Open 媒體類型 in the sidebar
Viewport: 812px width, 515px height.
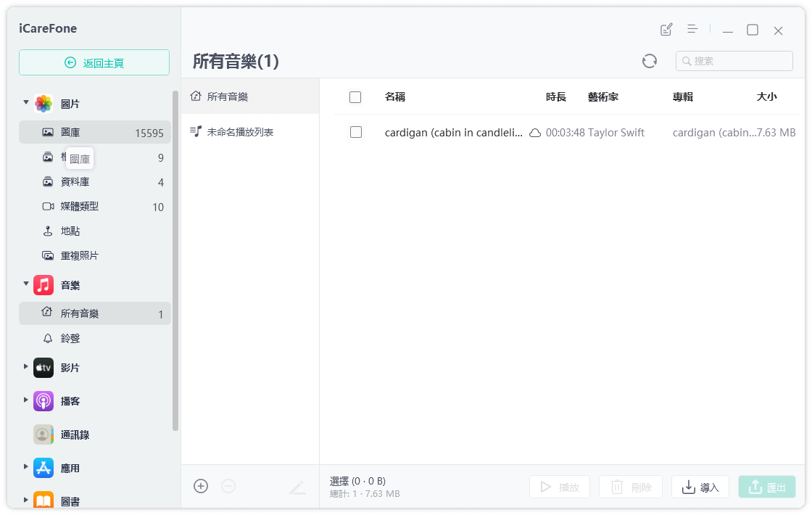pyautogui.click(x=95, y=206)
